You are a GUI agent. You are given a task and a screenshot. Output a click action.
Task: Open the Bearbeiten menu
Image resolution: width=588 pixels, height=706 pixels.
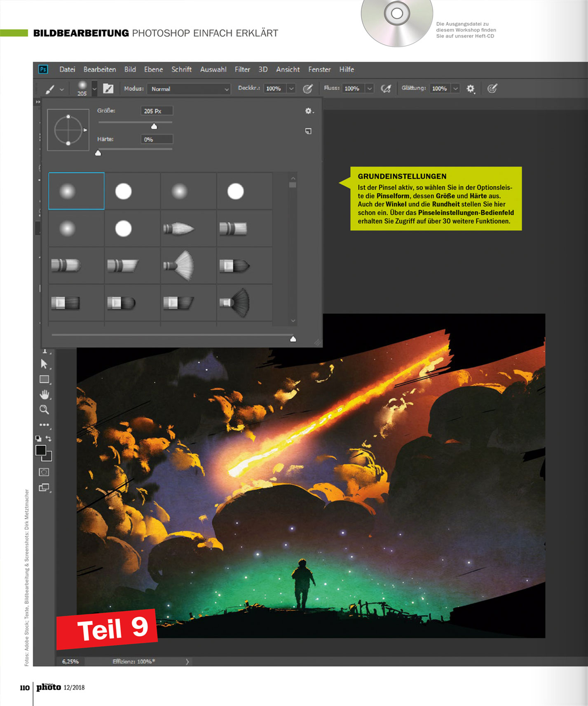point(100,69)
